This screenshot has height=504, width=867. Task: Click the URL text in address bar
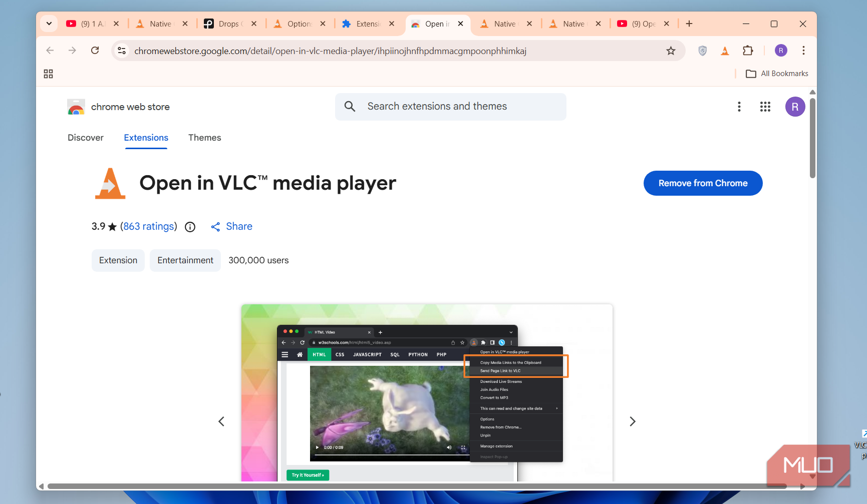[x=330, y=51]
